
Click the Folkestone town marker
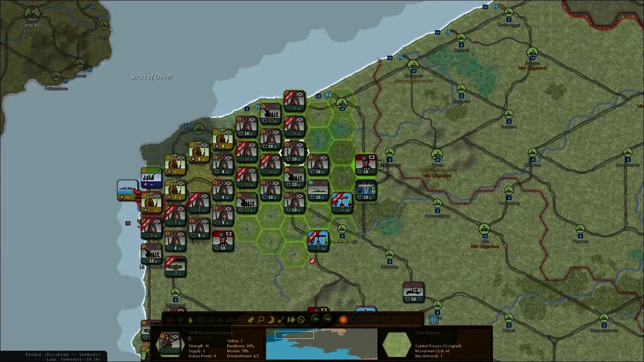point(56,76)
